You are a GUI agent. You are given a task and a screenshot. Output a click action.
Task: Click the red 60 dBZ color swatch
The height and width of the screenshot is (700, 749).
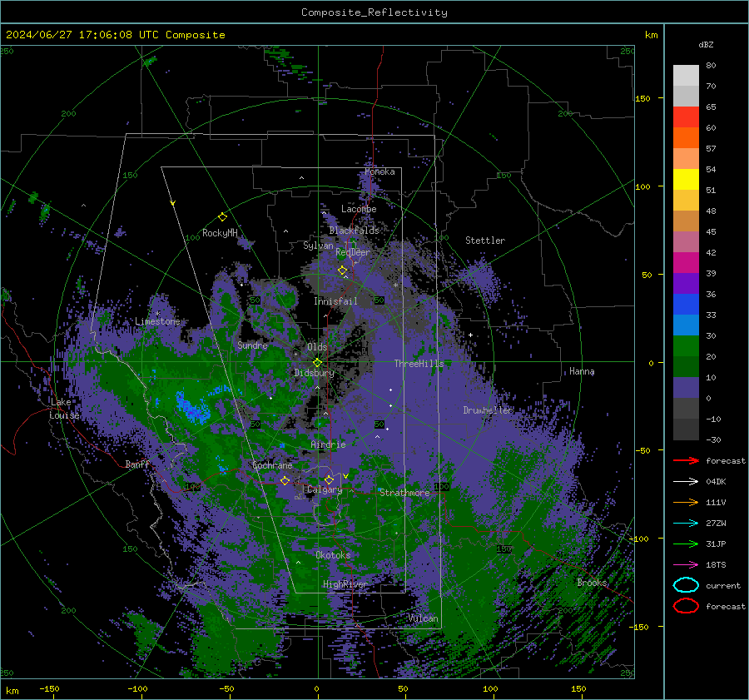pyautogui.click(x=686, y=117)
